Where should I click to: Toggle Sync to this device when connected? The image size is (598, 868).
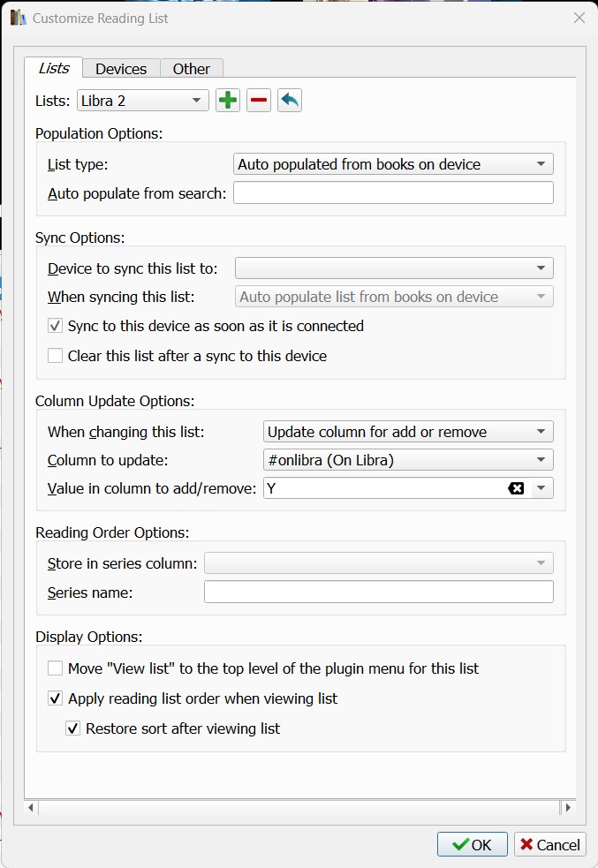click(56, 326)
